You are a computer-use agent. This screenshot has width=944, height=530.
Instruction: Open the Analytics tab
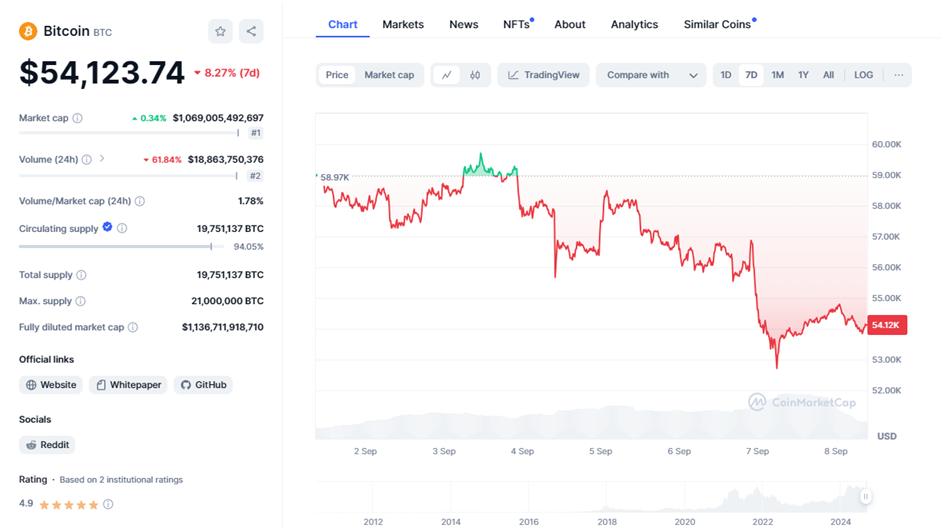(x=635, y=25)
